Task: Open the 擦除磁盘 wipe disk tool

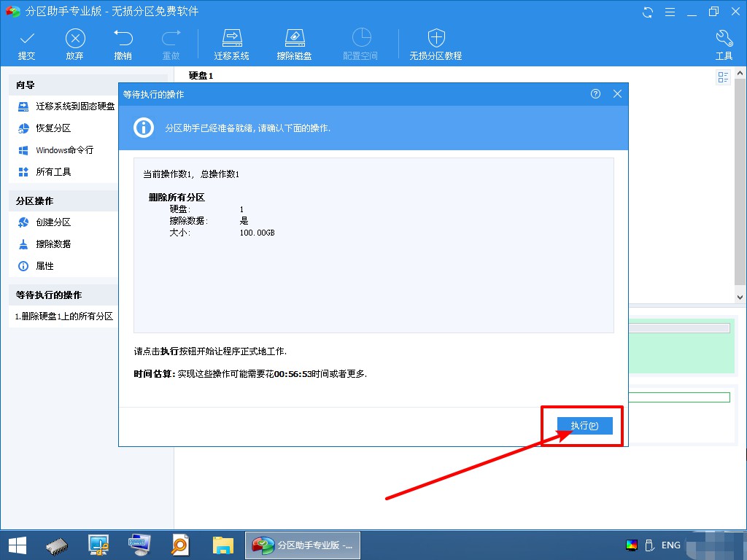Action: 295,44
